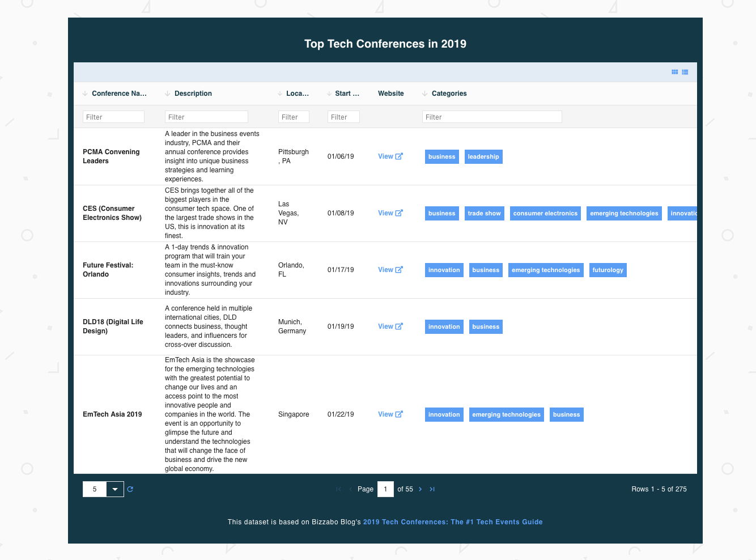Image resolution: width=756 pixels, height=560 pixels.
Task: Click the Munich, Germany location cell
Action: click(292, 326)
